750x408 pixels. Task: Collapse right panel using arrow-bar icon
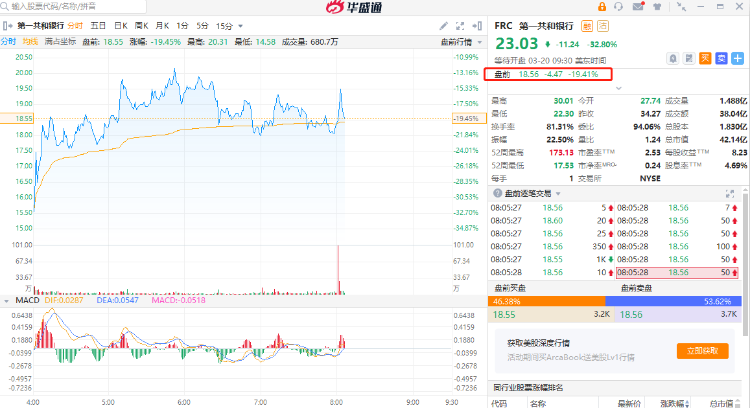click(x=477, y=26)
